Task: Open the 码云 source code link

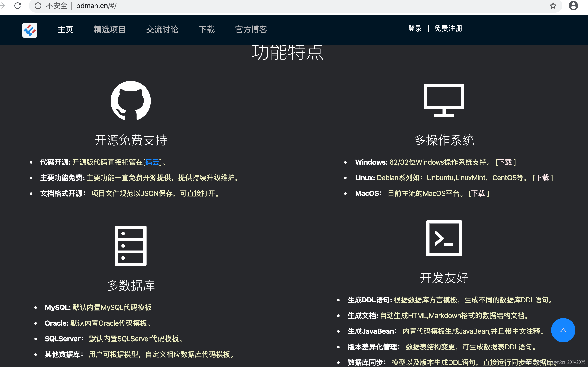Action: tap(152, 162)
